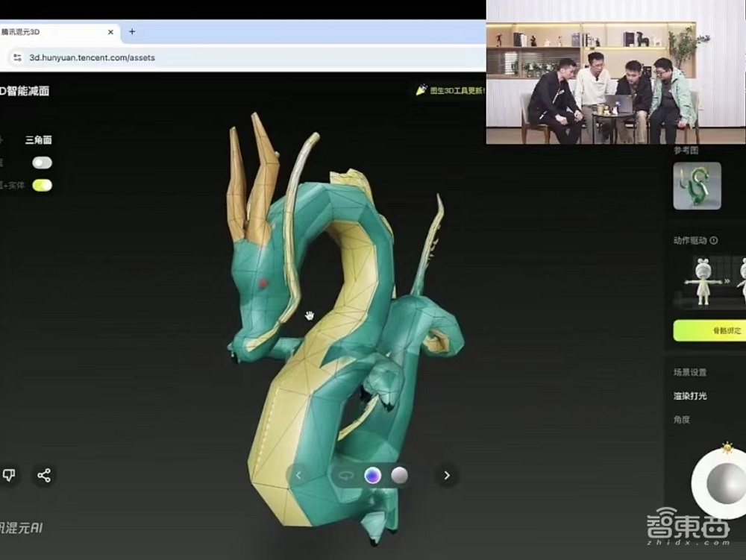Image resolution: width=746 pixels, height=560 pixels.
Task: Select the rotation loop tool at bottom center
Action: [345, 475]
